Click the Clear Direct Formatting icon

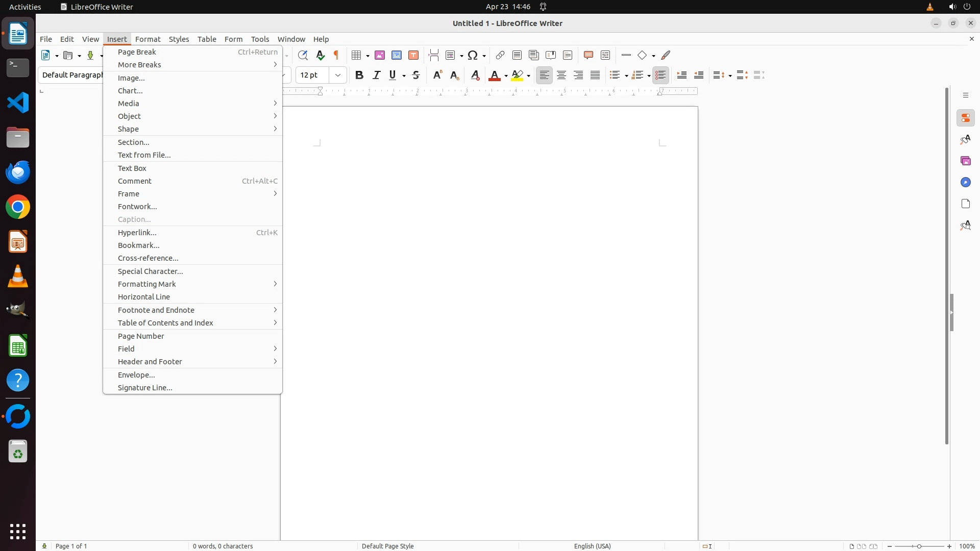click(475, 76)
